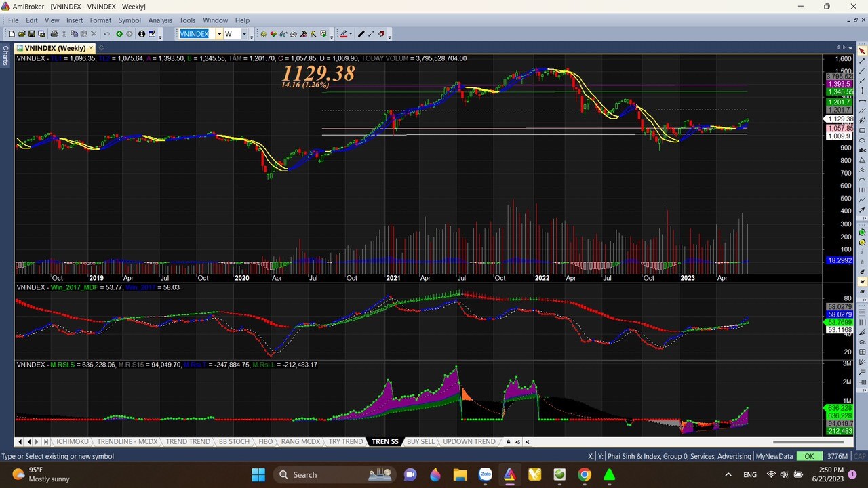Viewport: 868px width, 488px height.
Task: Toggle dashed line style
Action: [371, 34]
